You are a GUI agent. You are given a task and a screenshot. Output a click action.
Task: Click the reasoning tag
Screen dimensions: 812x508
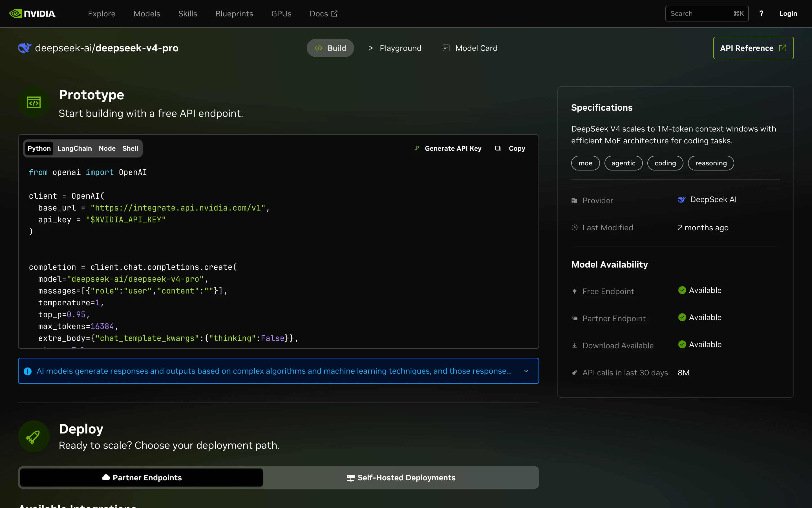tap(711, 163)
